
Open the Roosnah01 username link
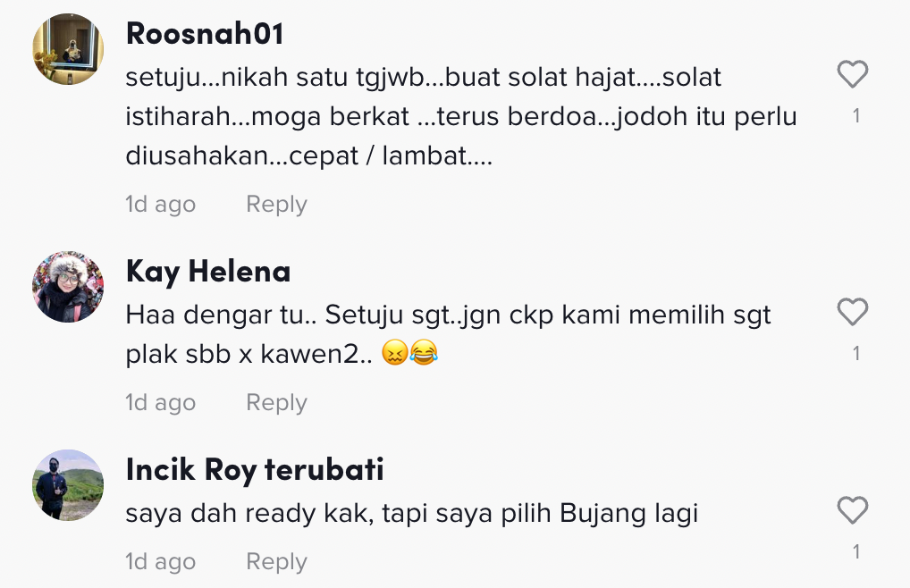(x=205, y=33)
